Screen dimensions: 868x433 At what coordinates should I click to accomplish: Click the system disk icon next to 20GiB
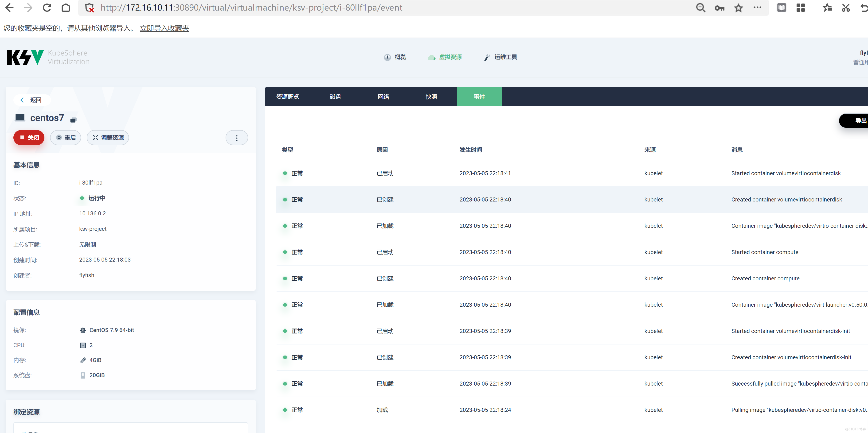point(83,375)
